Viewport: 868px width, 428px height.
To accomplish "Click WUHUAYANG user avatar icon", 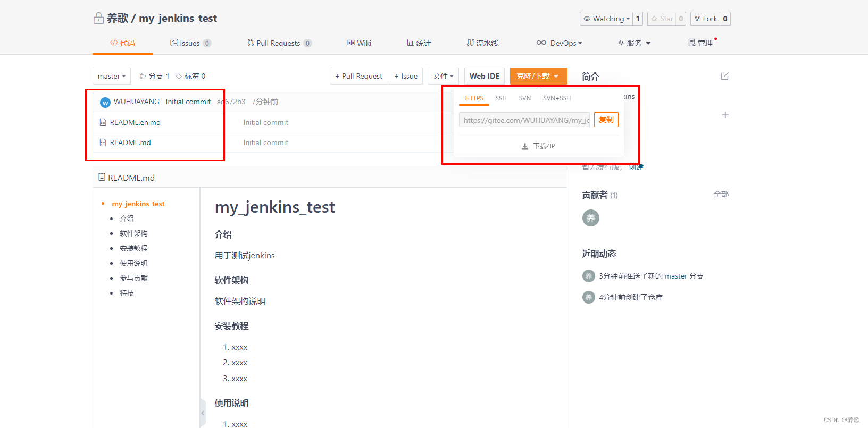I will click(x=105, y=102).
